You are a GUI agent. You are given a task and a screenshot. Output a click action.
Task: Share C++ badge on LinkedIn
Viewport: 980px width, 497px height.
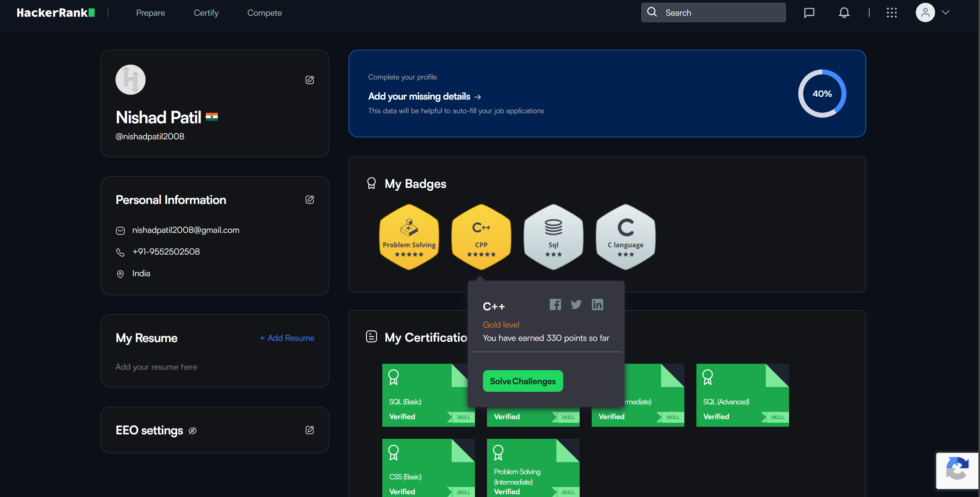[597, 305]
